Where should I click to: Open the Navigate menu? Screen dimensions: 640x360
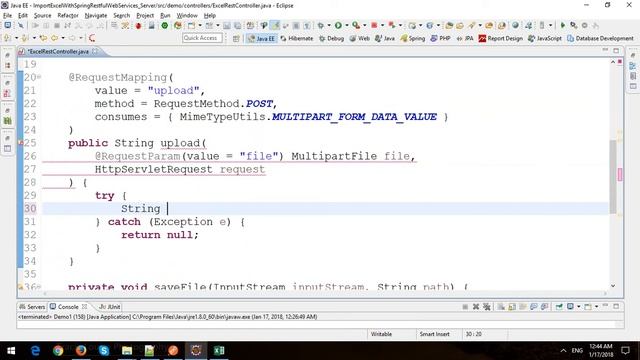click(96, 16)
